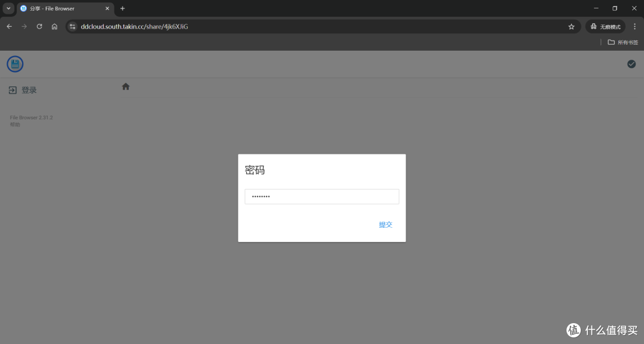This screenshot has height=344, width=644.
Task: Open a new browser tab
Action: pos(122,8)
